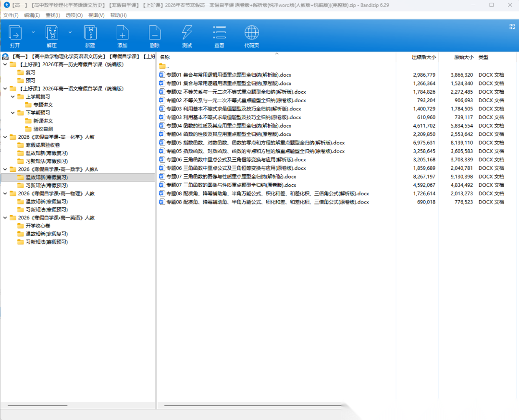Viewport: 519px width, 420px height.
Task: Open the dropdown arrow next to 解压
Action: 70,32
